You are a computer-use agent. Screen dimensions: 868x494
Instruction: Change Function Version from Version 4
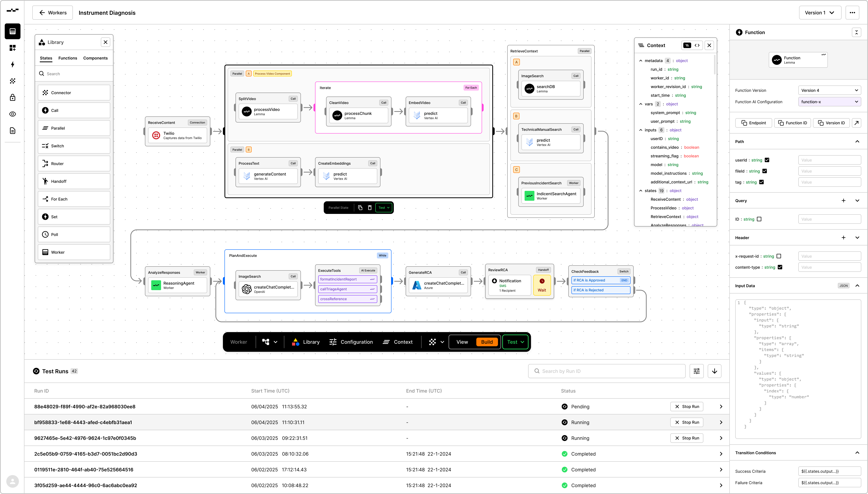click(x=830, y=90)
